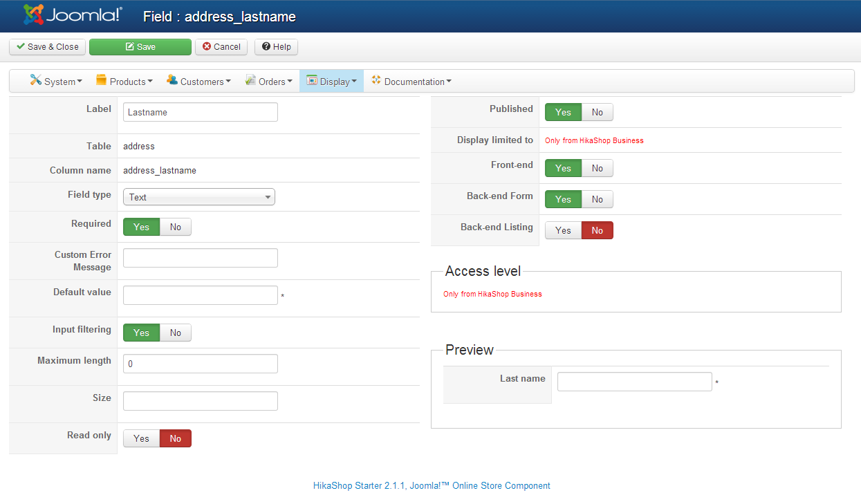Viewport: 861px width, 504px height.
Task: Click the red X icon in Cancel
Action: (x=207, y=47)
